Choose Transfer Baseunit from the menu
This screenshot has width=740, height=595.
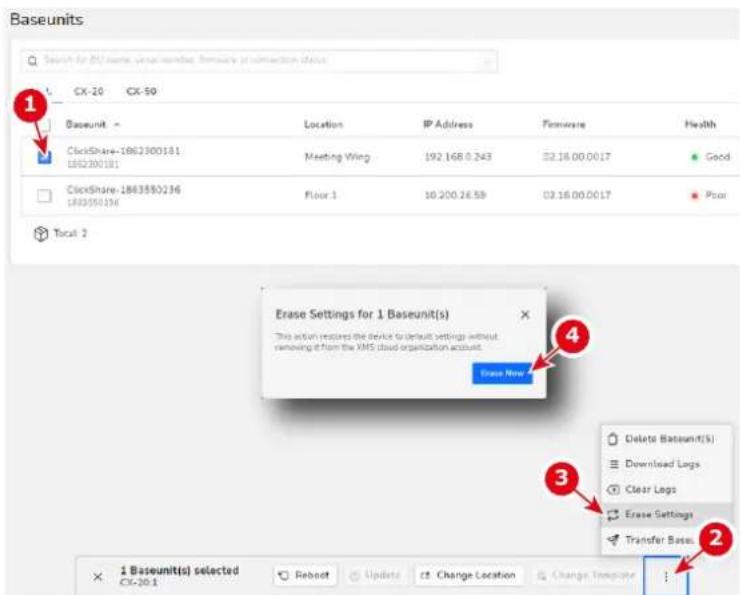(666, 540)
